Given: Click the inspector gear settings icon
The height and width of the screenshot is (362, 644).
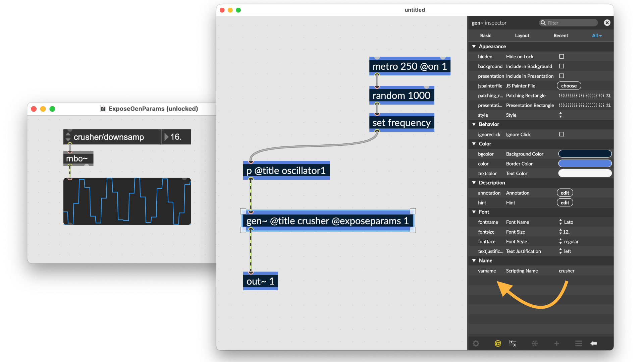Looking at the screenshot, I should coord(476,343).
